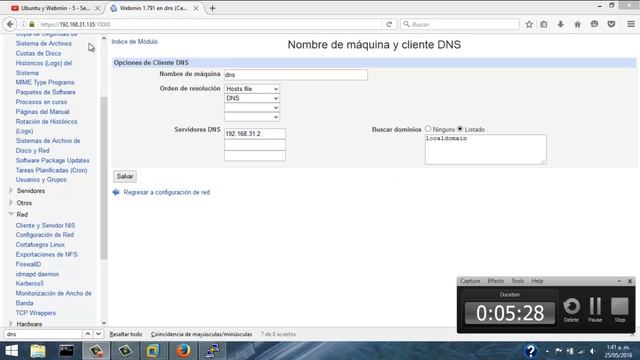Open Firefox from the taskbar
Viewport: 640px width, 360px height.
coord(183,351)
